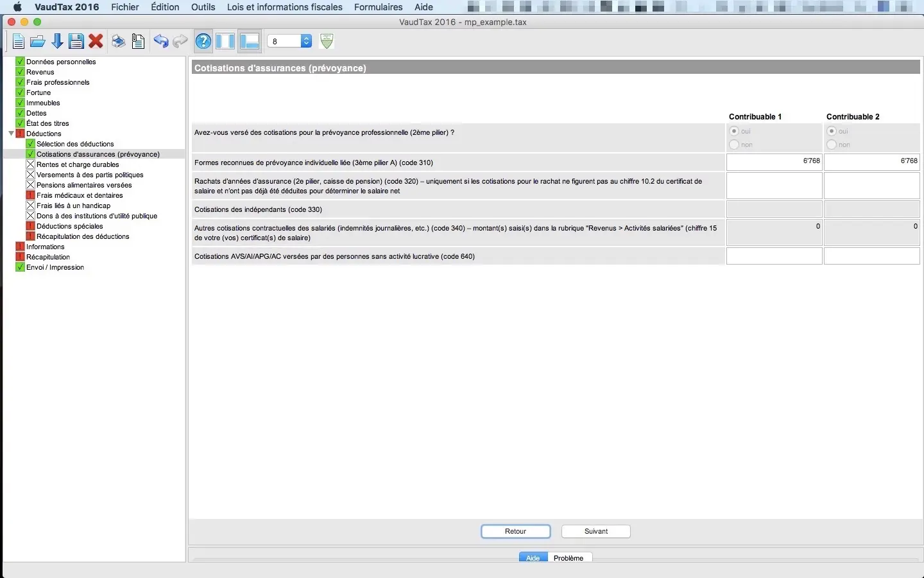Select Frais professionnels in the tree
Viewport: 924px width, 578px height.
point(58,82)
